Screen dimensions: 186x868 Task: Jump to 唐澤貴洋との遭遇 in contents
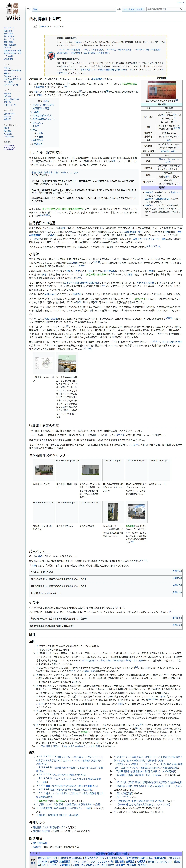pyautogui.click(x=41, y=108)
